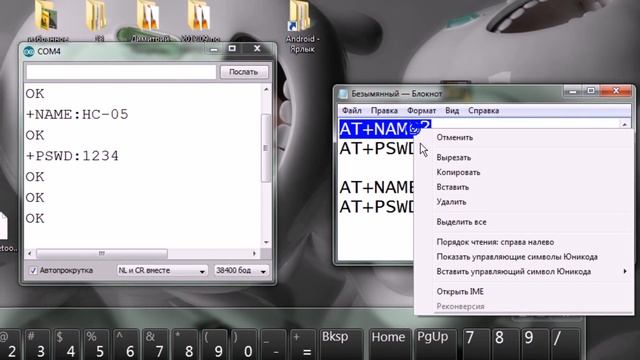Select the Дмитрий desktop folder icon
Image resolution: width=640 pixels, height=360 pixels.
149,20
